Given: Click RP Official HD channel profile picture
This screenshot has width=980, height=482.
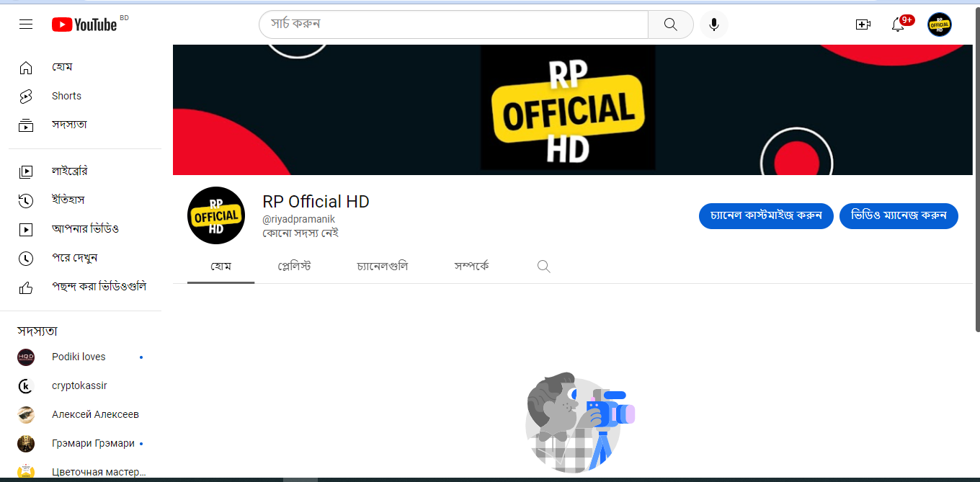Looking at the screenshot, I should [216, 215].
